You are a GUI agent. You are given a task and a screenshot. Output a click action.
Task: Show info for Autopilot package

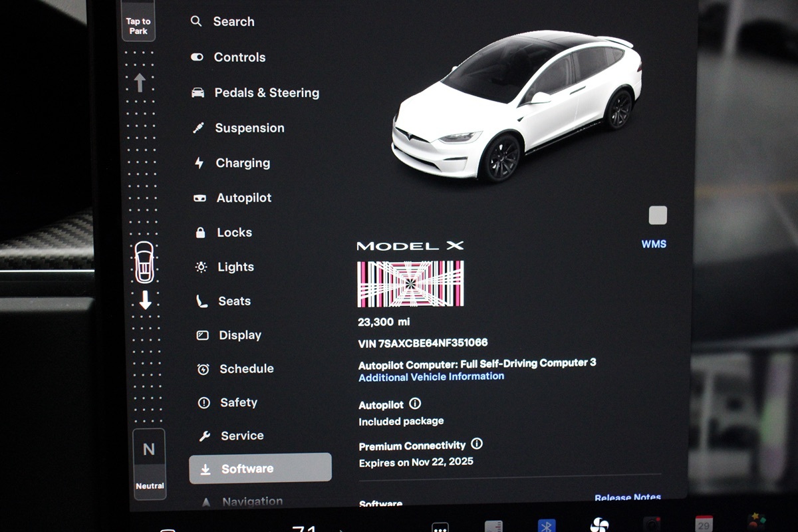(x=415, y=404)
